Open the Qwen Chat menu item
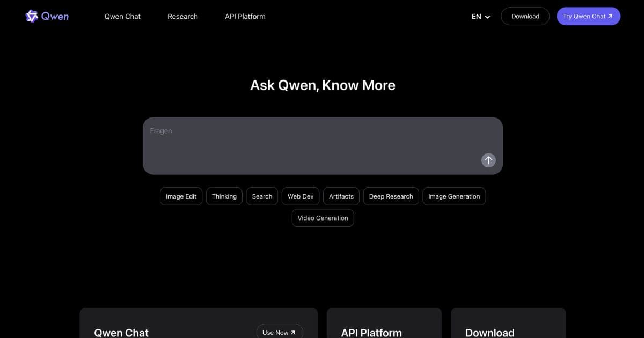This screenshot has height=338, width=644. tap(122, 17)
